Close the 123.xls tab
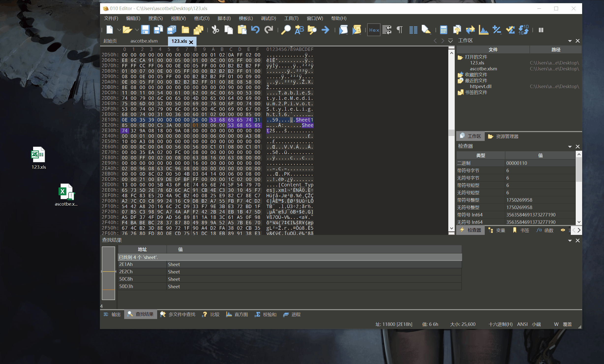Screen dimensions: 604x364 click(x=191, y=42)
